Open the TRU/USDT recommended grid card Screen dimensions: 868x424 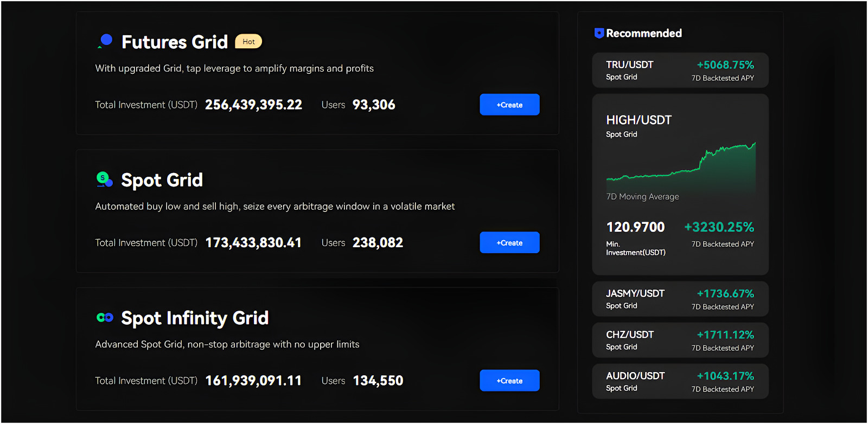click(x=680, y=70)
